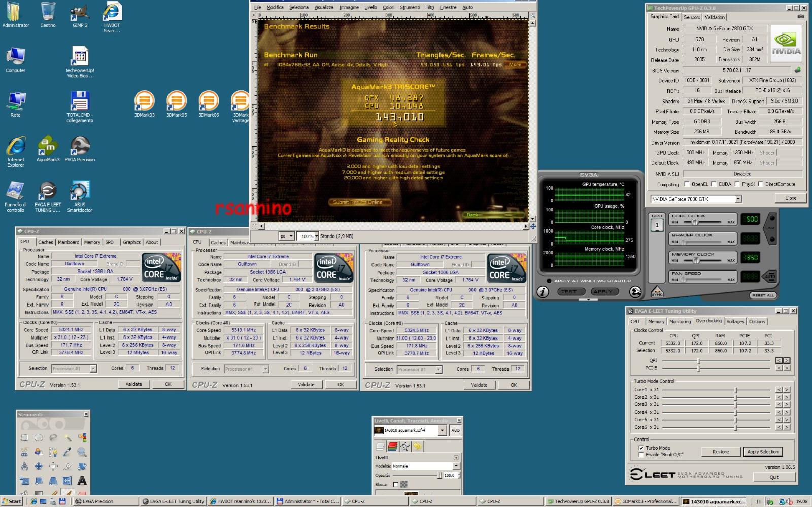
Task: Select the Scale tool
Action: coord(24,480)
